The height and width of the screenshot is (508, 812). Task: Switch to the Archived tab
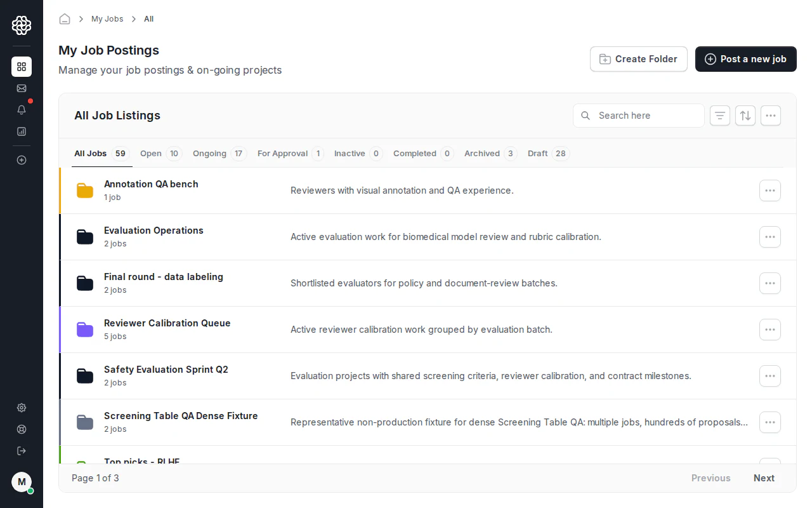coord(490,154)
